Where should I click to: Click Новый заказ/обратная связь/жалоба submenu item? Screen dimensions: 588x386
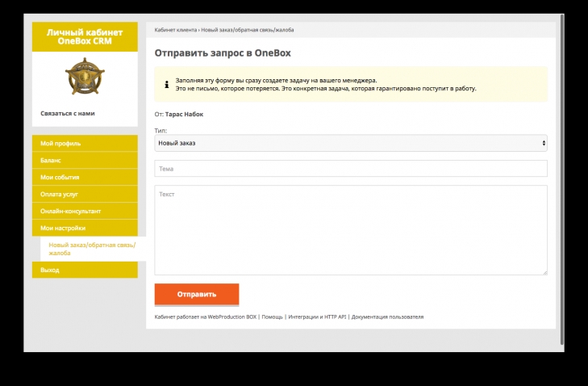(91, 248)
